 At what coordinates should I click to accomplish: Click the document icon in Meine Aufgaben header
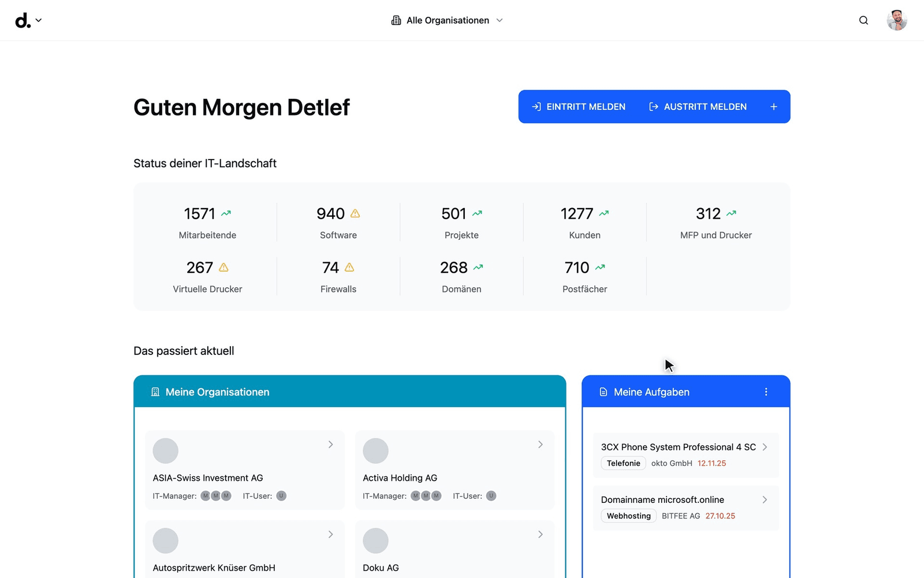[603, 392]
